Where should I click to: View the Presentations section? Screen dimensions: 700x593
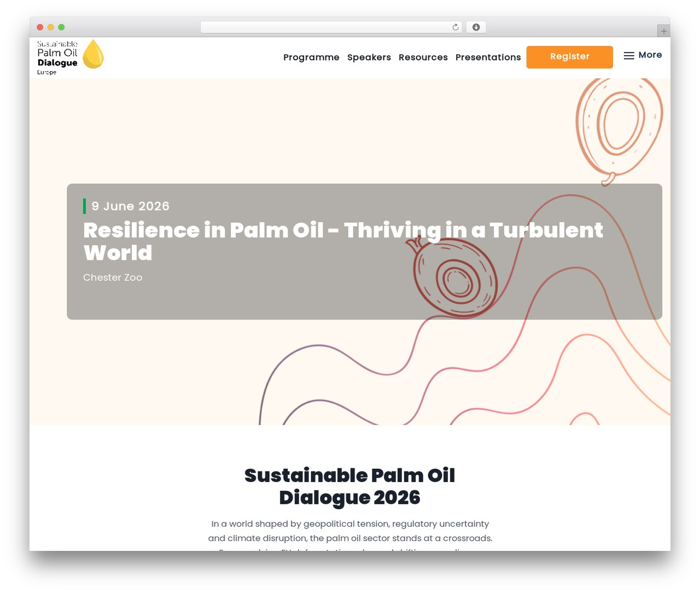coord(488,57)
